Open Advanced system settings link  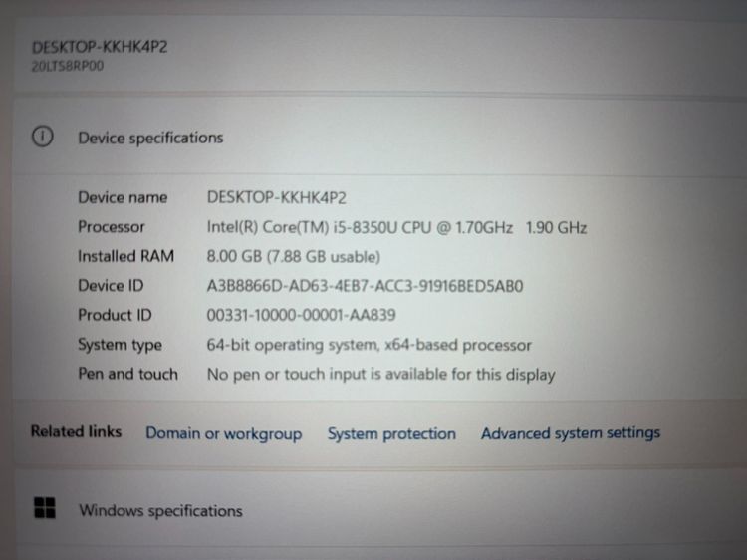571,433
